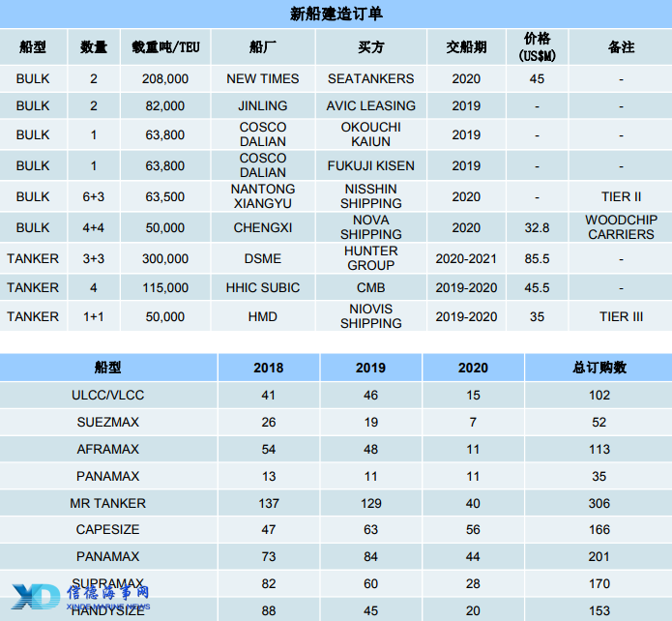Select the SUPRAMAX total 170

(x=599, y=583)
